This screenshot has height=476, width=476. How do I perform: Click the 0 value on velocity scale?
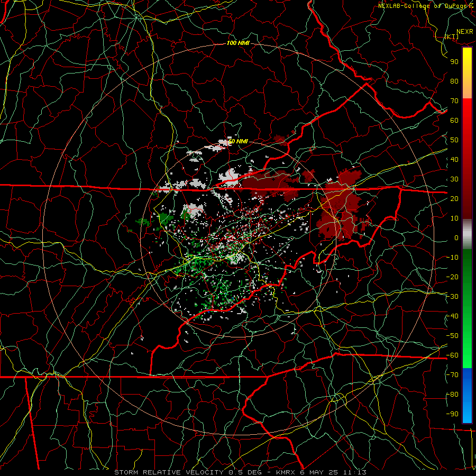tap(456, 237)
